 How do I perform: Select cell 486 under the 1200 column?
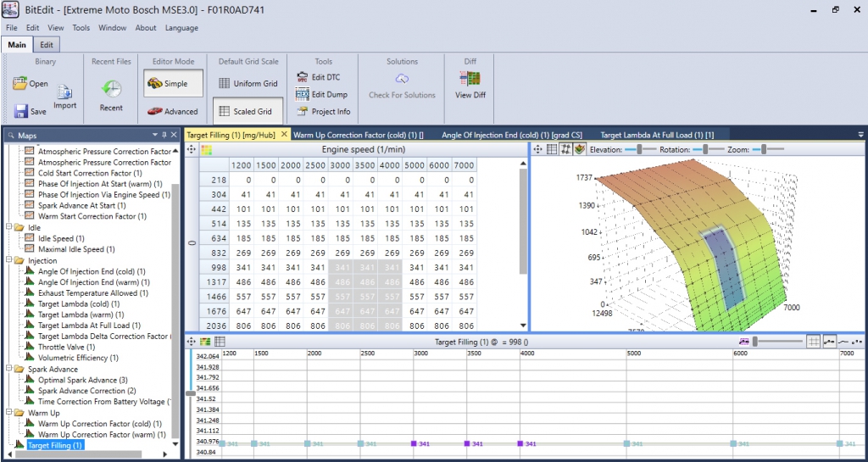coord(242,282)
